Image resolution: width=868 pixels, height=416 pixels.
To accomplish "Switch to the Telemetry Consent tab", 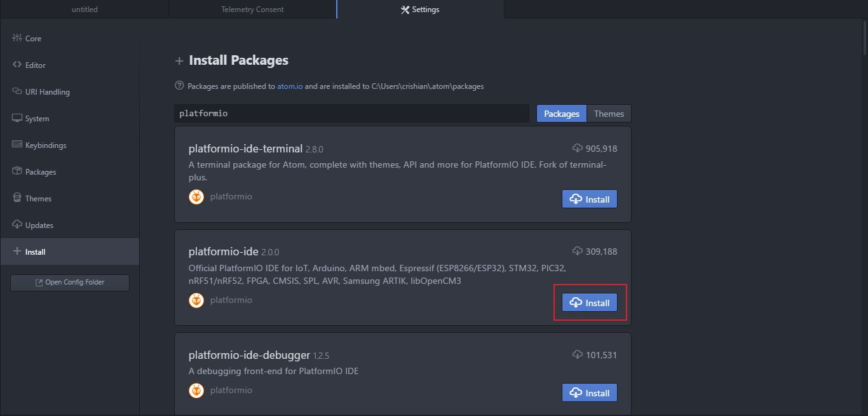I will [252, 10].
